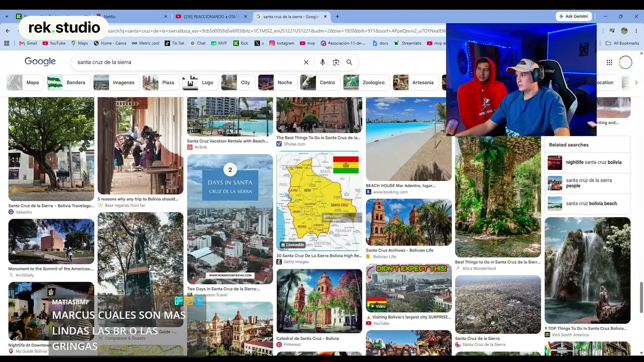Open the Bolivia Travelogue tree image
The width and height of the screenshot is (644, 362).
pos(51,149)
